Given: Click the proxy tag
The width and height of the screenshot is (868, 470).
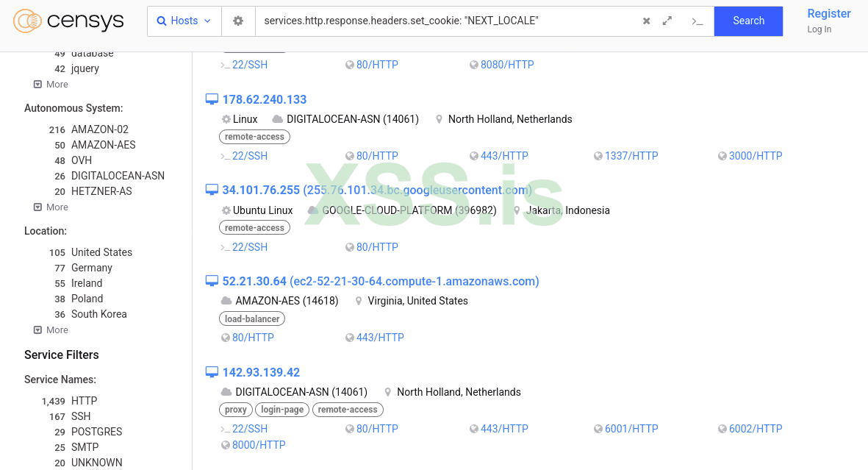Looking at the screenshot, I should [x=236, y=410].
